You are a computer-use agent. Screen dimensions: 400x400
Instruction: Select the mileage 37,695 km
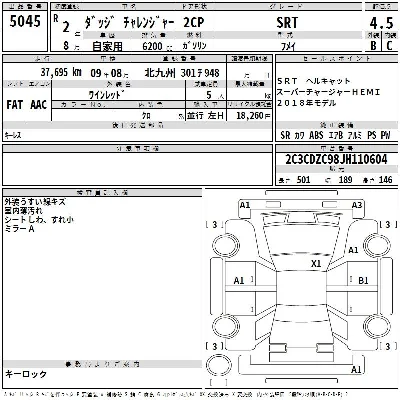click(x=61, y=72)
